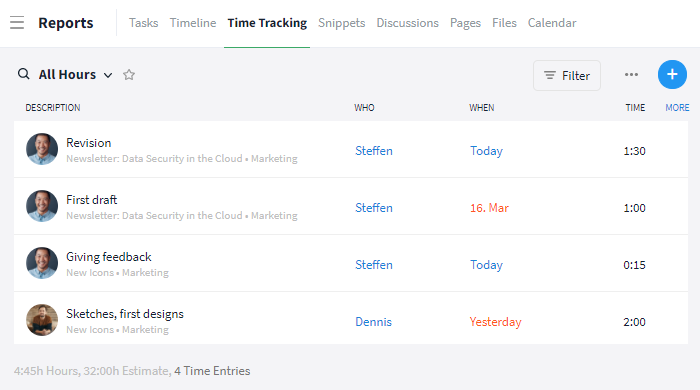This screenshot has height=390, width=700.
Task: Open the First draft time entry
Action: pos(92,200)
